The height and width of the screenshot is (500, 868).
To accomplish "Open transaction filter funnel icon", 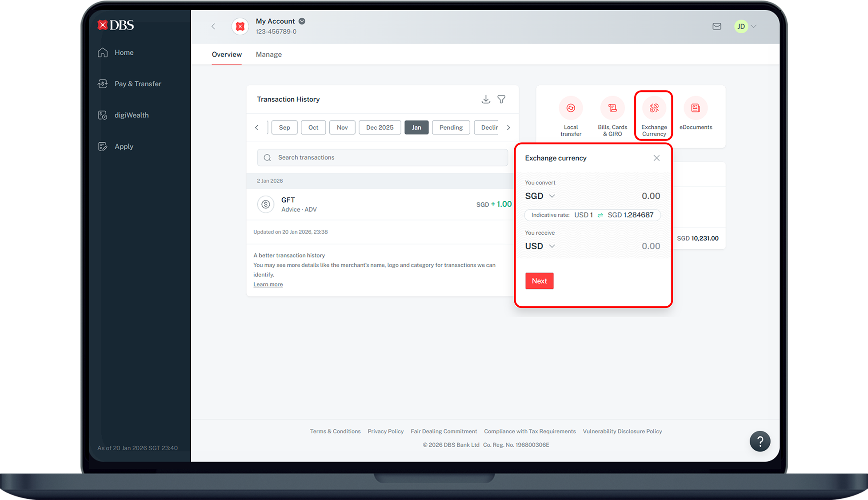I will [501, 99].
